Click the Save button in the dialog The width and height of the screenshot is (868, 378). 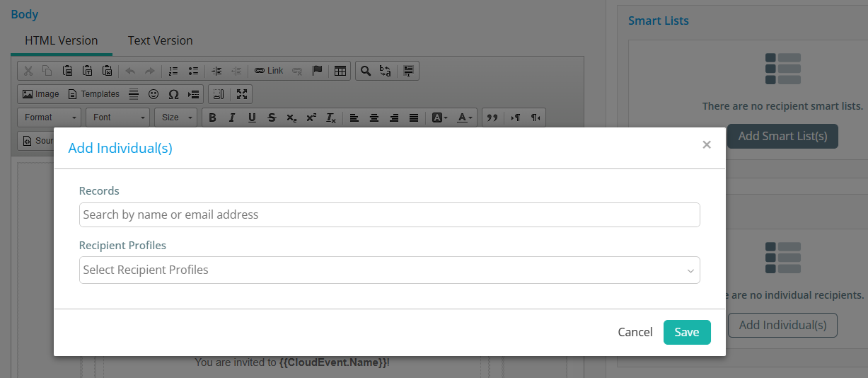coord(686,332)
